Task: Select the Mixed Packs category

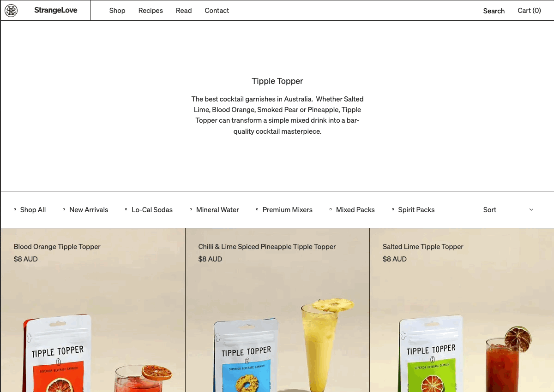Action: (355, 210)
